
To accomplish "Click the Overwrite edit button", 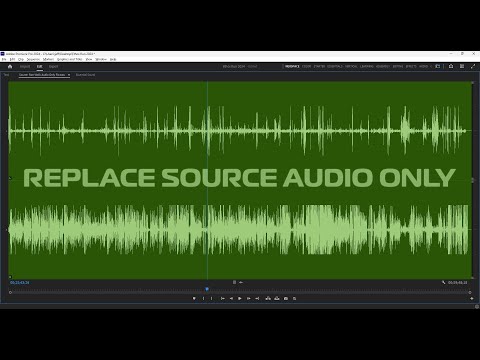I will coord(277,298).
